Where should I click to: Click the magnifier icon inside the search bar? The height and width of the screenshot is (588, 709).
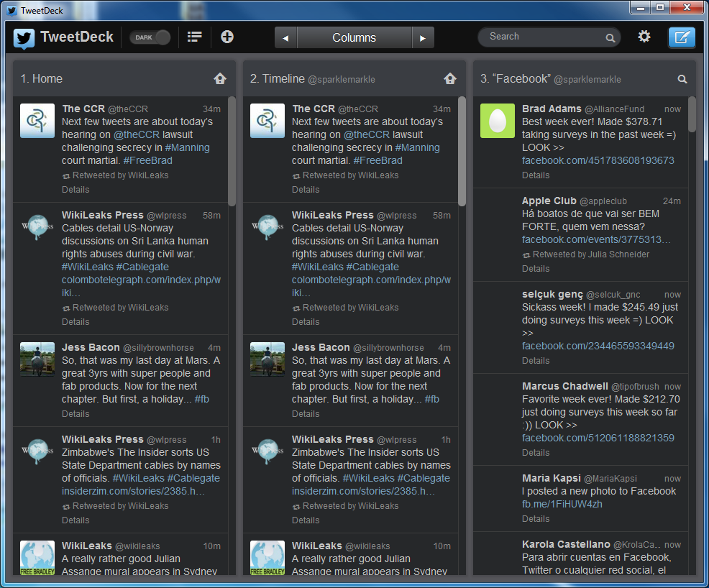coord(610,37)
